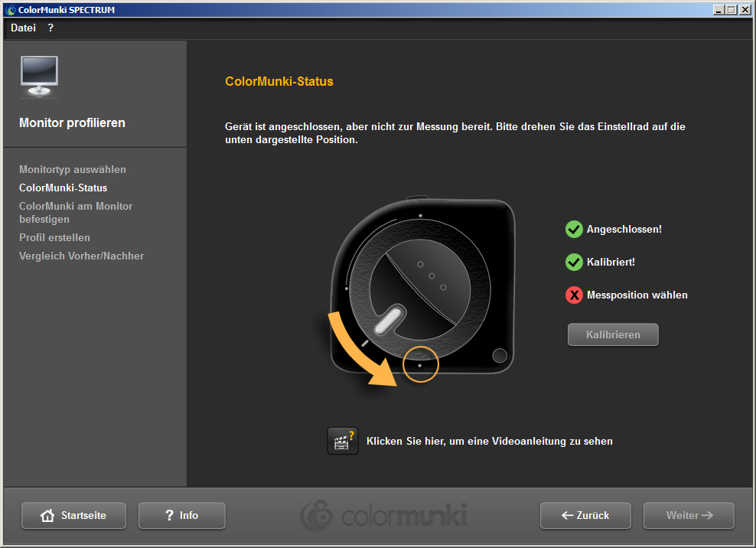Click the green checkmark beside Angeschlossen!

[x=574, y=229]
